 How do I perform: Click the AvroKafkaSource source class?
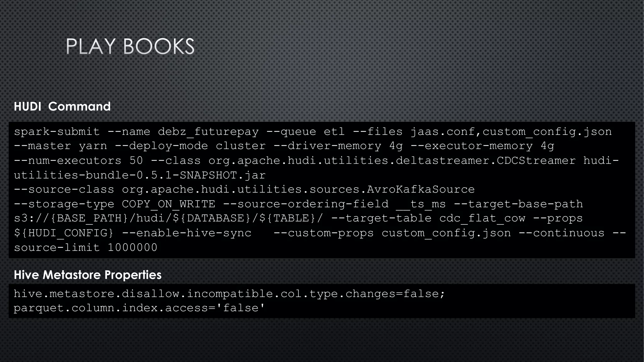421,189
